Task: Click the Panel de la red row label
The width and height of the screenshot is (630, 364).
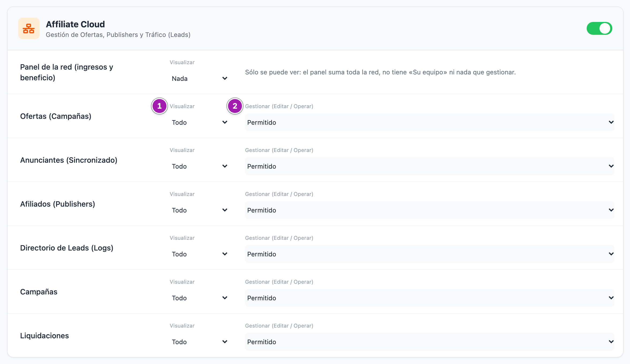Action: [67, 72]
